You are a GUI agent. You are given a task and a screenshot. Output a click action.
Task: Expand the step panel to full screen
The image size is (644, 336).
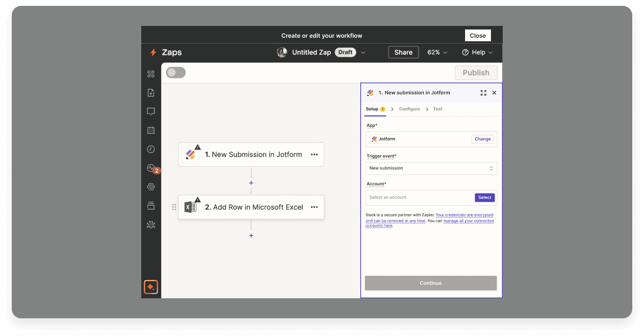coord(483,93)
